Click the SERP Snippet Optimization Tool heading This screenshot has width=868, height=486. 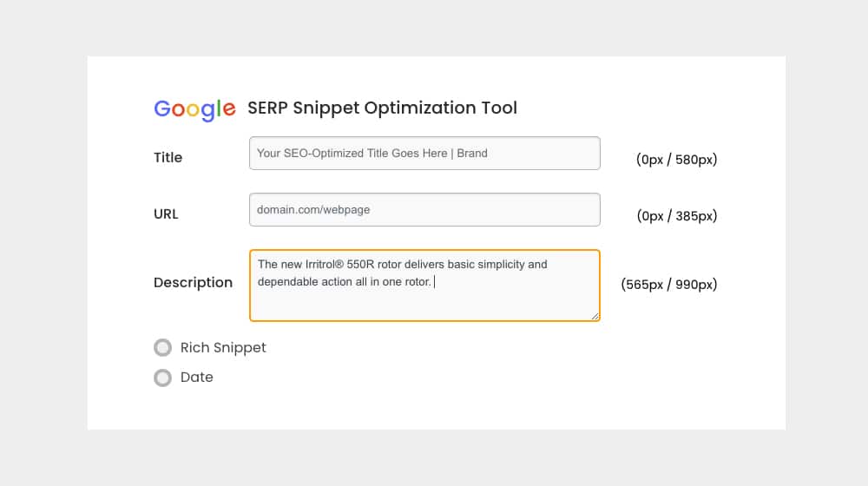click(x=382, y=108)
